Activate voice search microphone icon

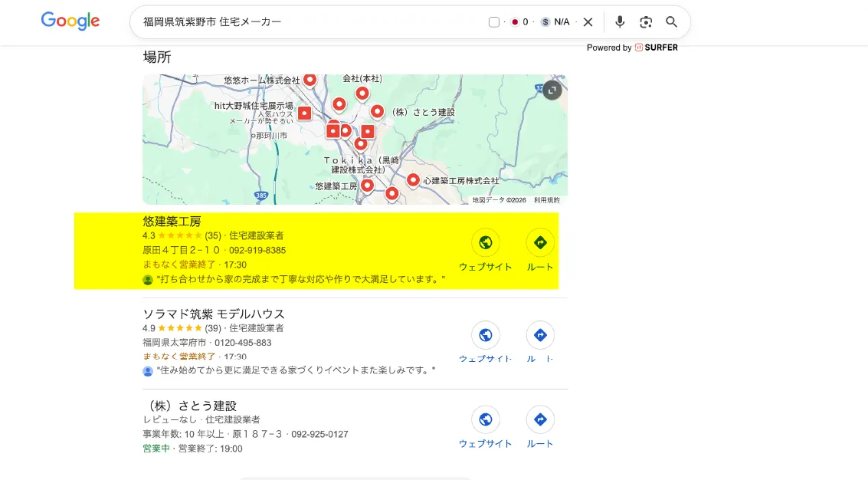[620, 21]
